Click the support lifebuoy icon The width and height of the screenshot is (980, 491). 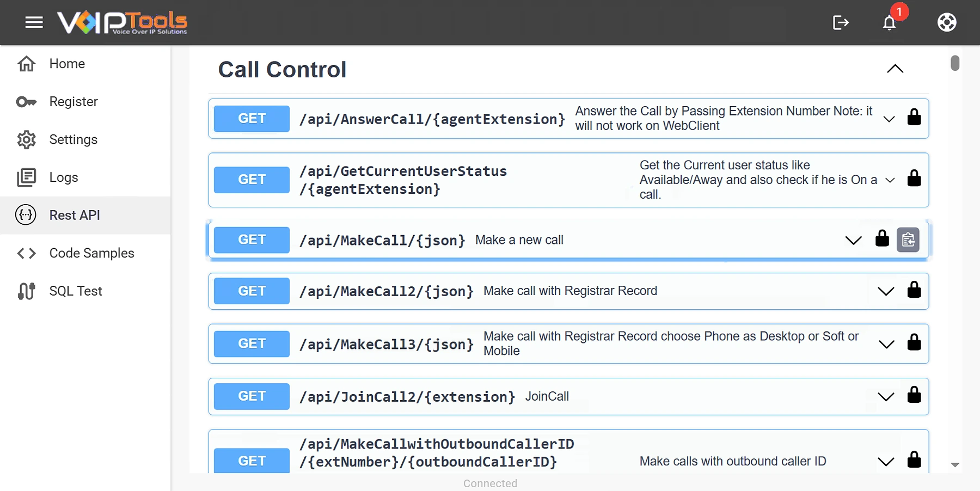[947, 22]
